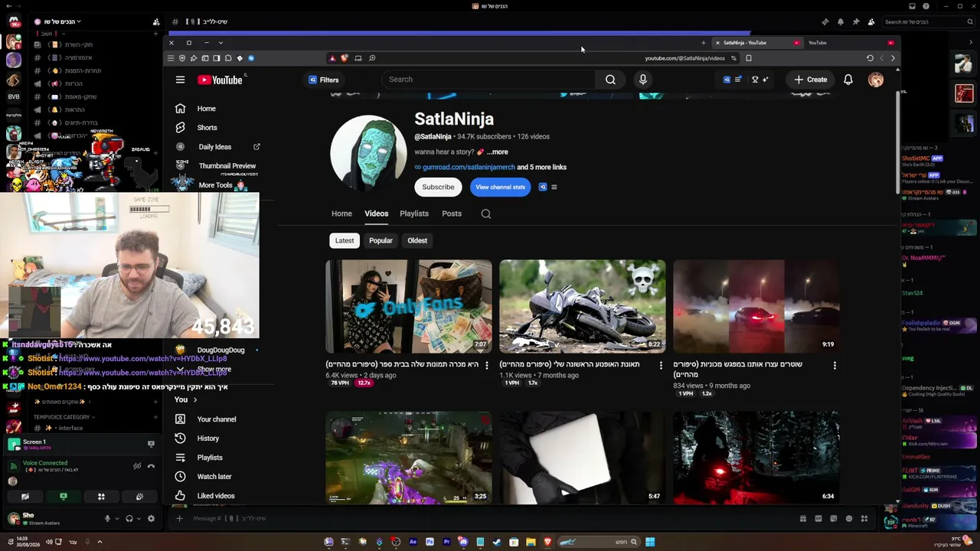Open the Filters button

(323, 80)
